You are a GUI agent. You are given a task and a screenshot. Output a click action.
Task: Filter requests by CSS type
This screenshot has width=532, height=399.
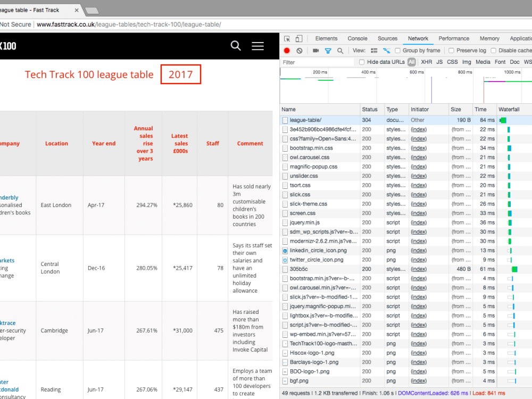pyautogui.click(x=452, y=62)
